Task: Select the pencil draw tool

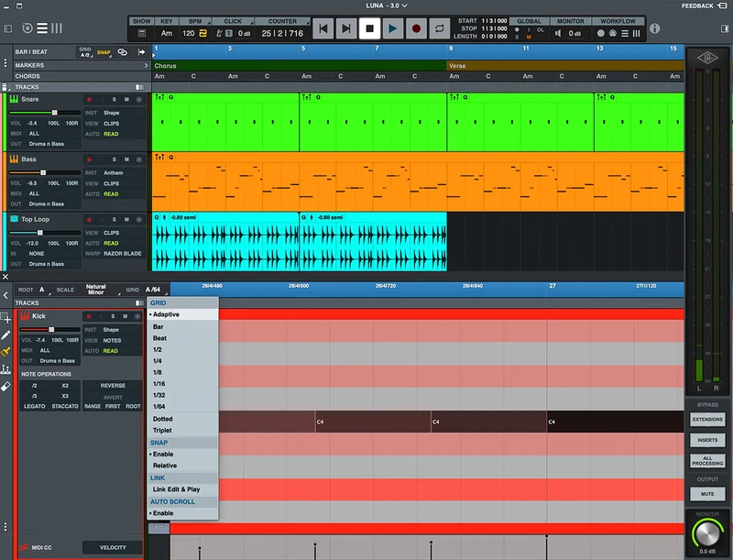Action: tap(5, 335)
